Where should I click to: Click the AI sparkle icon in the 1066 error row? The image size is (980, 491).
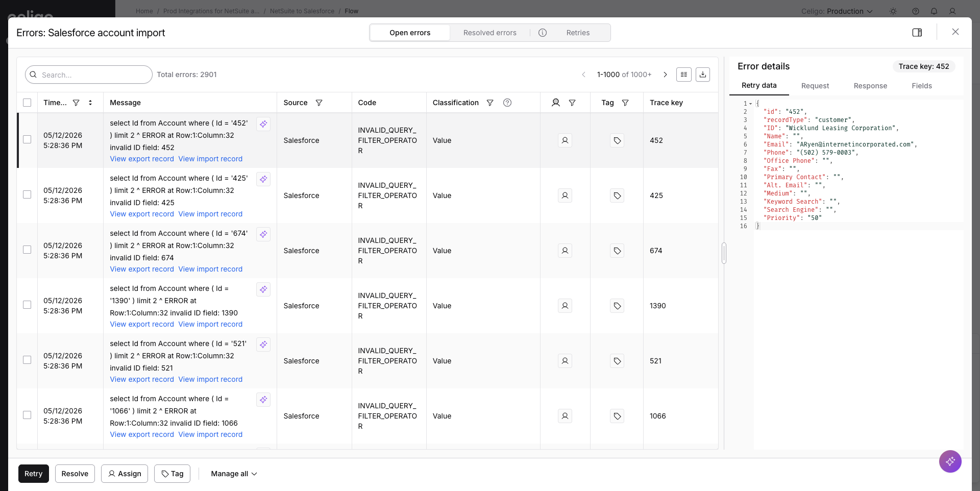coord(263,400)
